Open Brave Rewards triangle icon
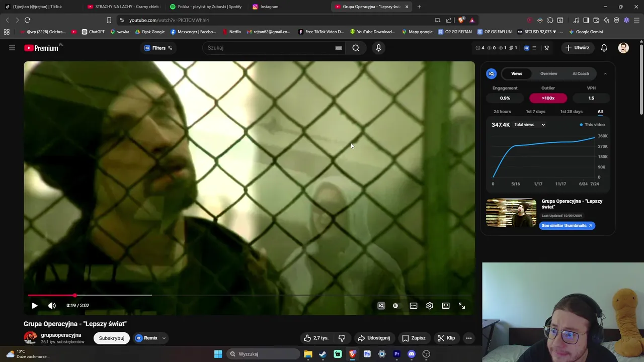This screenshot has width=644, height=362. [472, 20]
